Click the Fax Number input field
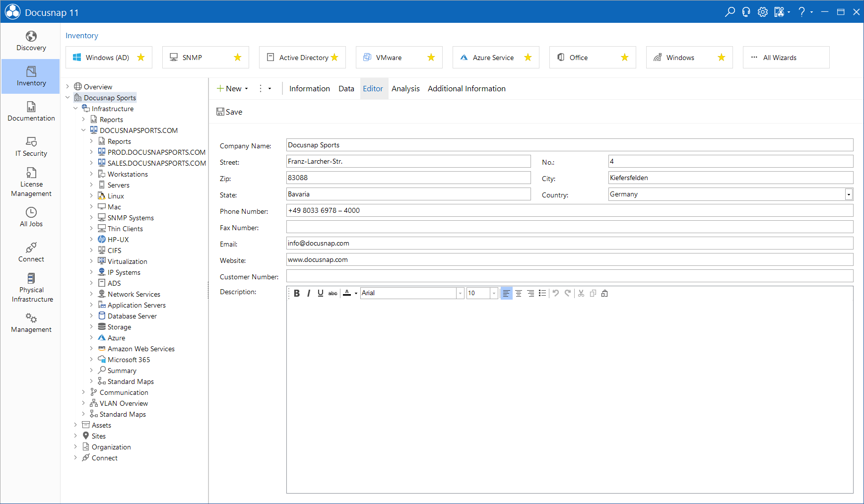 [570, 227]
